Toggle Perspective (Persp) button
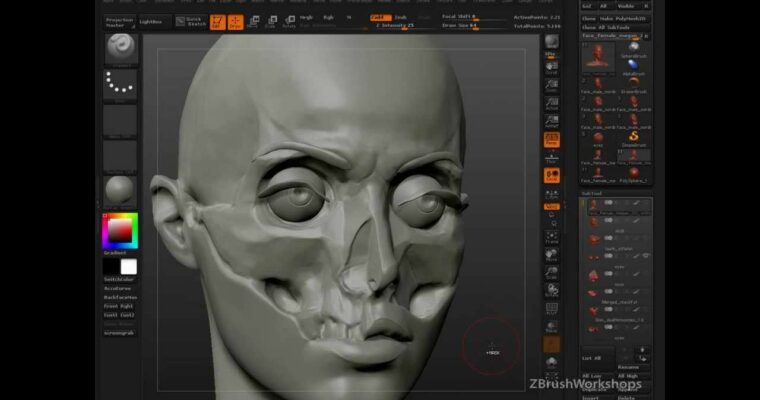The width and height of the screenshot is (760, 400). pyautogui.click(x=552, y=139)
